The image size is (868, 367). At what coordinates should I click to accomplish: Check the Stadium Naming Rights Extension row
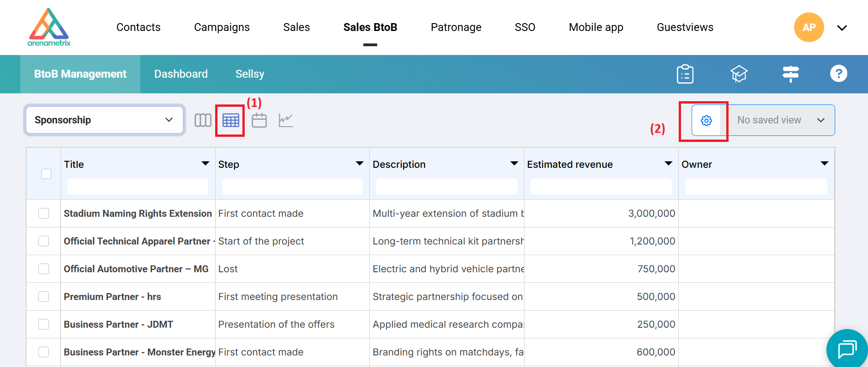[44, 213]
